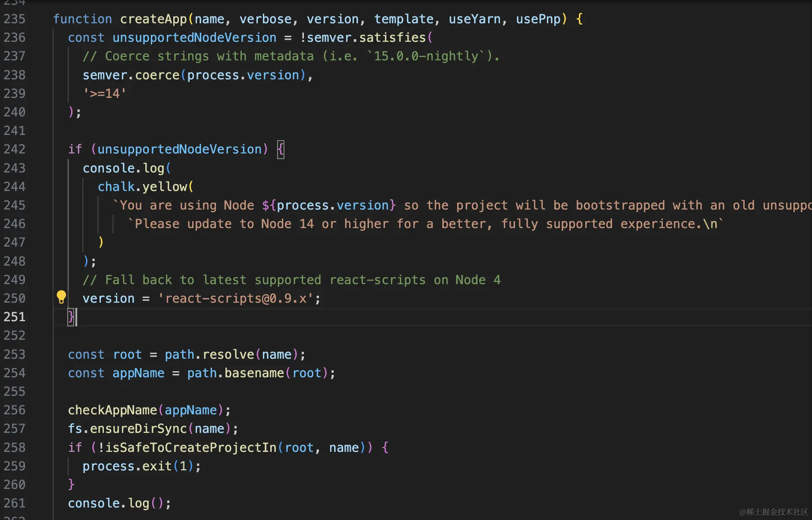Click line number 258 in gutter
812x520 pixels.
(x=15, y=448)
